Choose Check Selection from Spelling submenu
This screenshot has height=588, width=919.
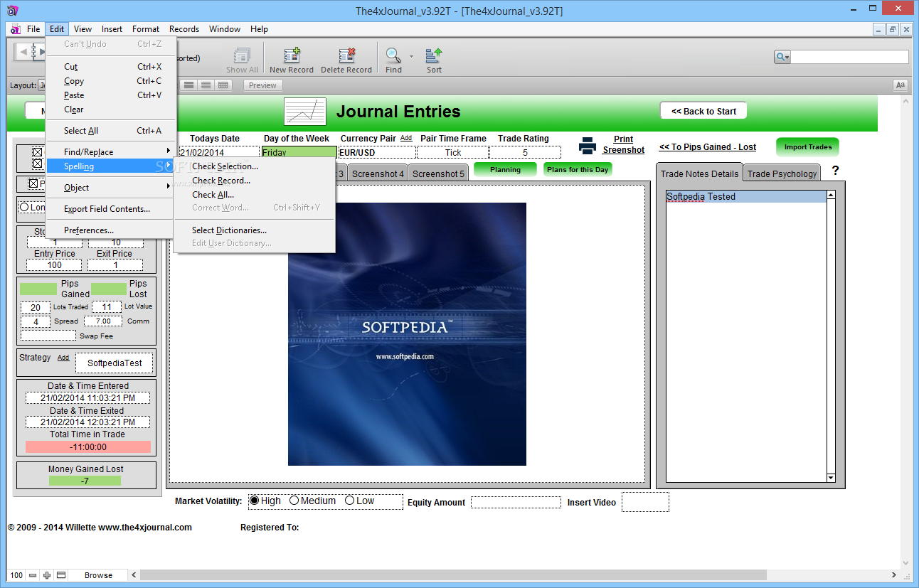click(x=254, y=166)
